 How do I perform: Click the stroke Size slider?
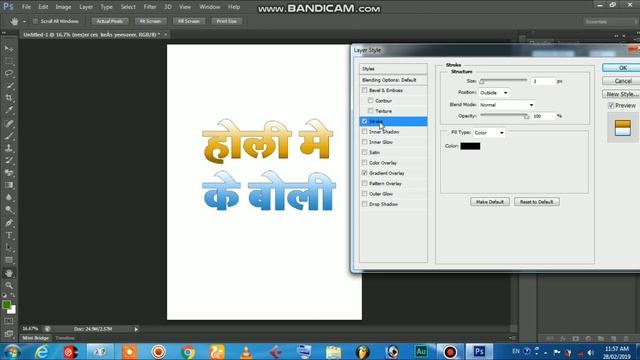click(504, 81)
